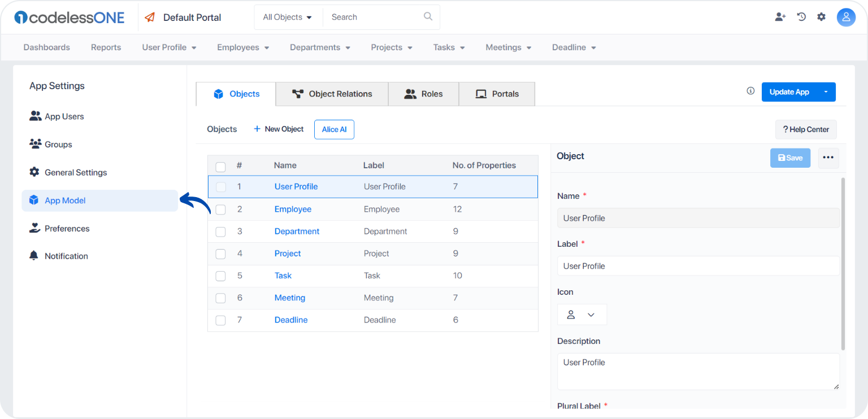The width and height of the screenshot is (868, 419).
Task: Check the Department row checkbox
Action: coord(221,232)
